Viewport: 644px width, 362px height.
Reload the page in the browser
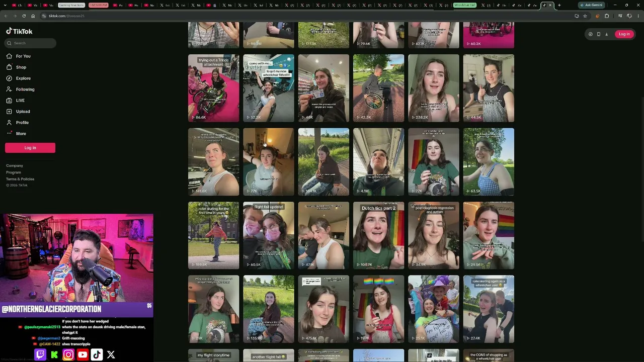pyautogui.click(x=24, y=16)
